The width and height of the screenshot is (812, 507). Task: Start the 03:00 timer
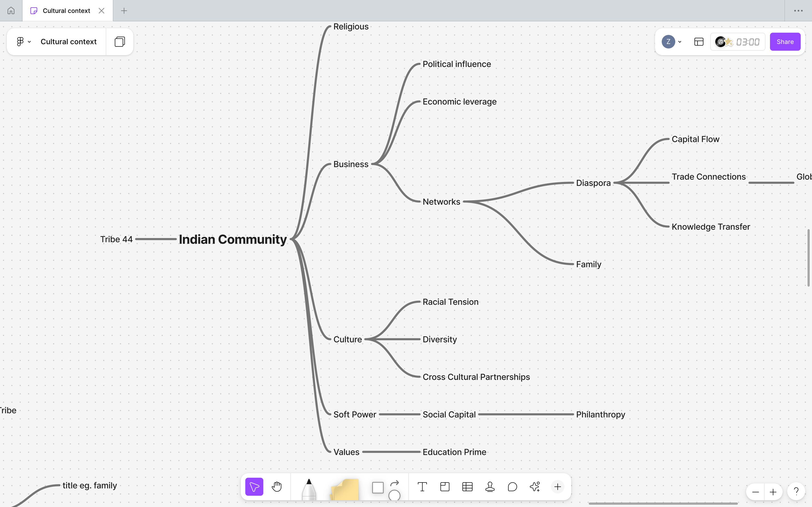point(747,42)
